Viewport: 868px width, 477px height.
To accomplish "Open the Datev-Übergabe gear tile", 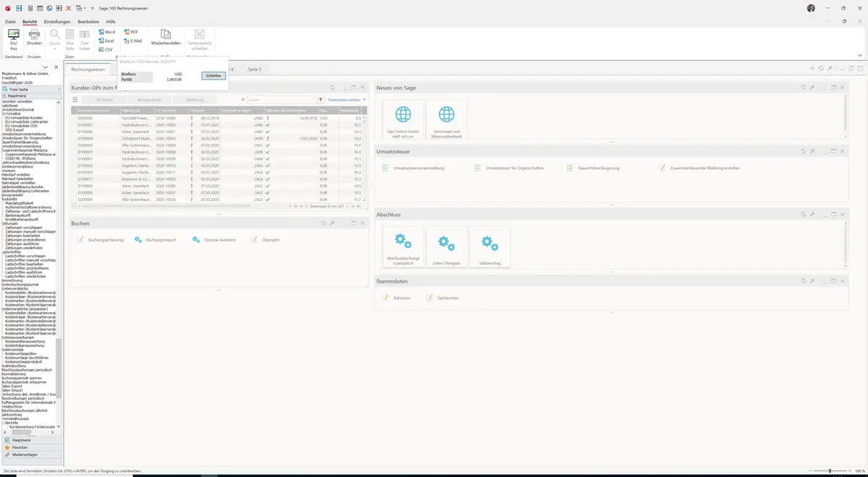I will [x=446, y=246].
